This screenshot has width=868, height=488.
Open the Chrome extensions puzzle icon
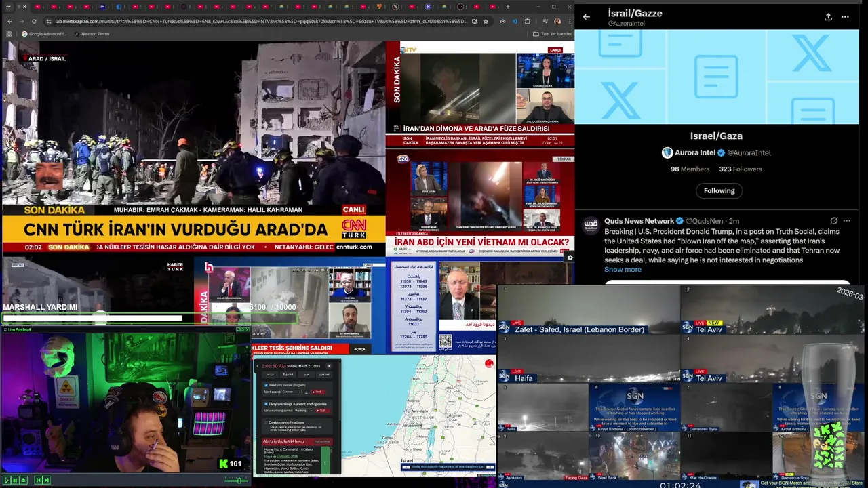(x=528, y=21)
